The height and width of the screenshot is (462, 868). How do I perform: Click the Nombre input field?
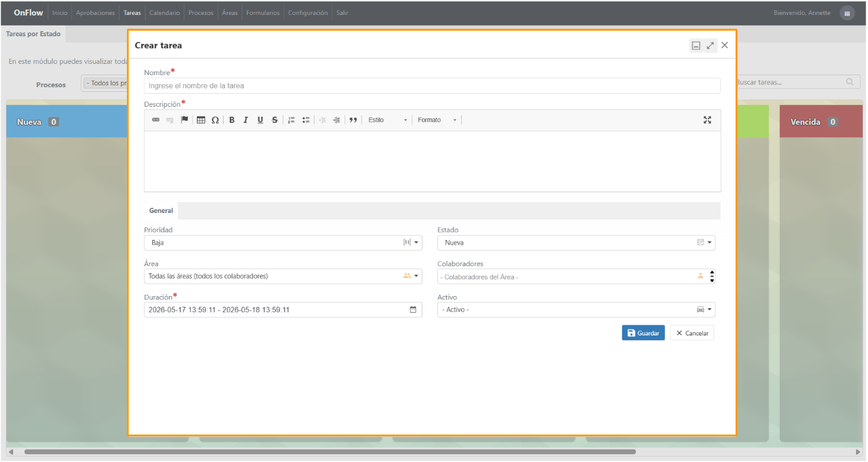(x=432, y=86)
